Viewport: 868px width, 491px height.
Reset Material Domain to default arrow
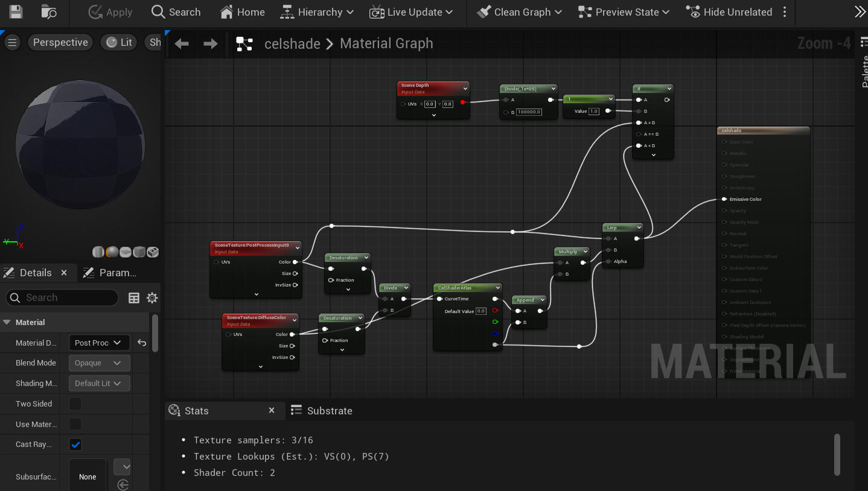[x=142, y=343]
